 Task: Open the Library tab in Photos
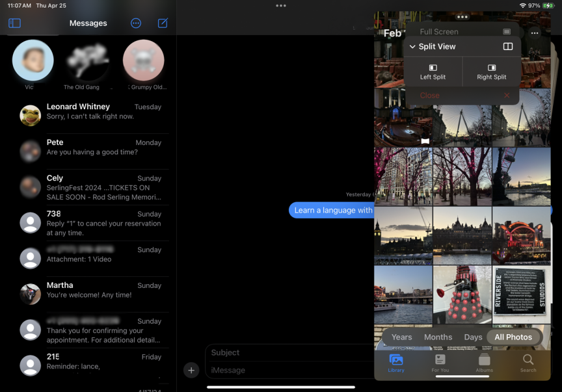[395, 363]
